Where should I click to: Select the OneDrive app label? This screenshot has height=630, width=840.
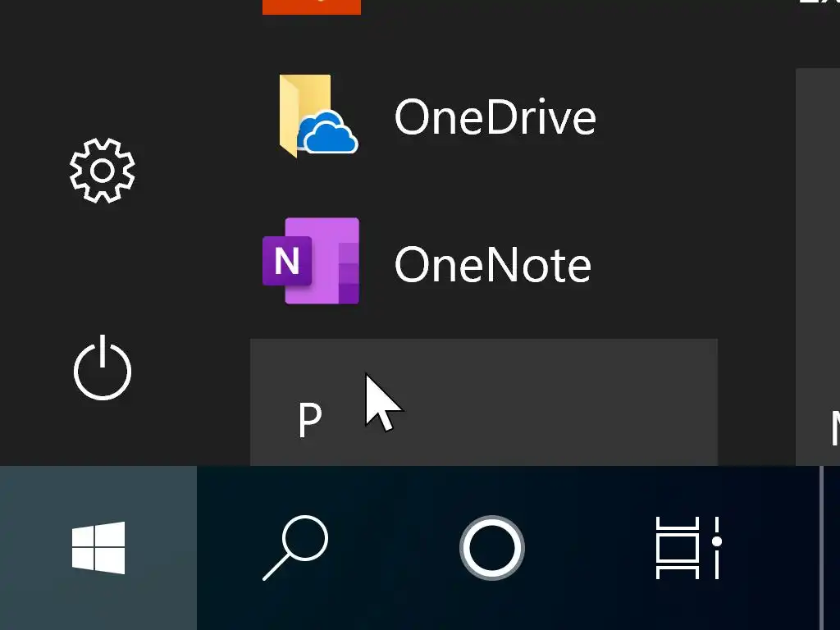495,116
